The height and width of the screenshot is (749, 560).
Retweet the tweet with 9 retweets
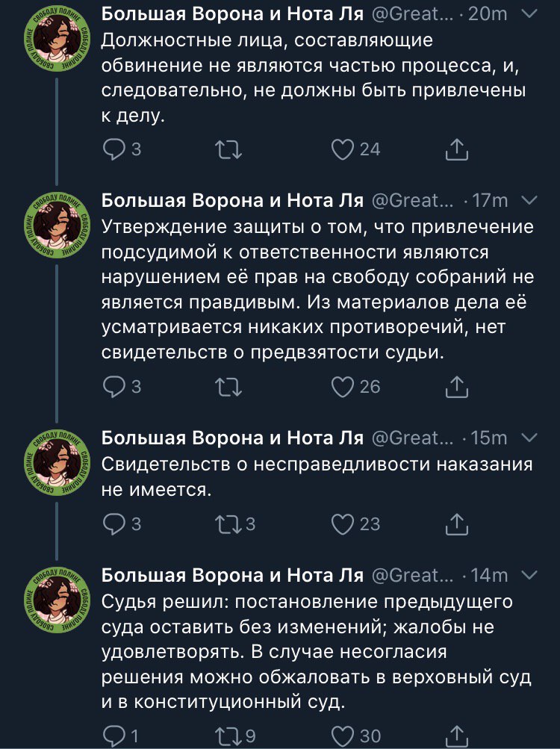pos(227,736)
